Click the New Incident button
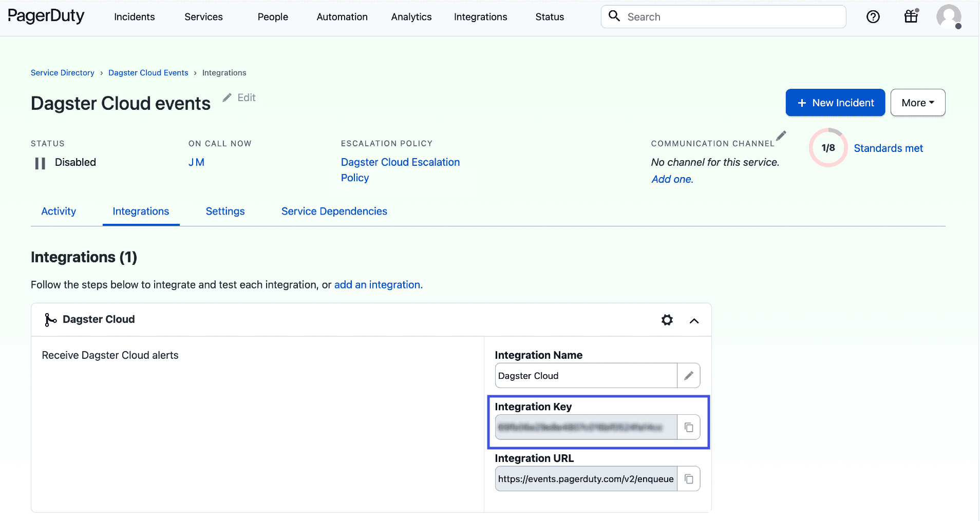980x521 pixels. pos(835,103)
